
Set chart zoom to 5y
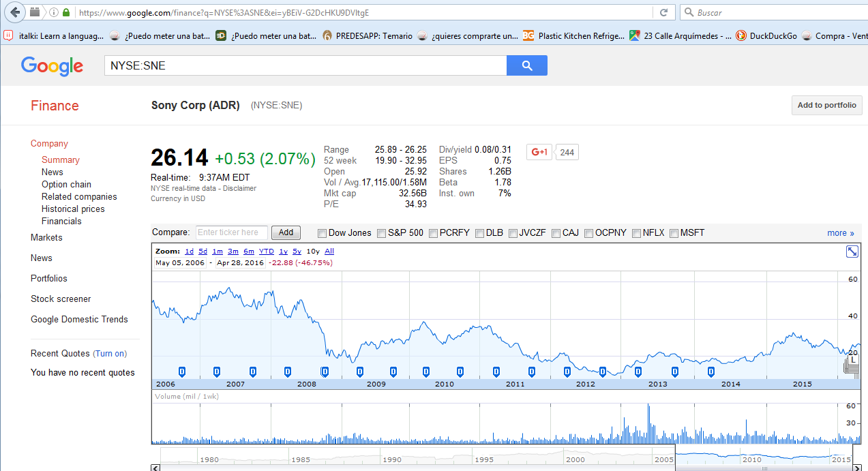(x=297, y=252)
